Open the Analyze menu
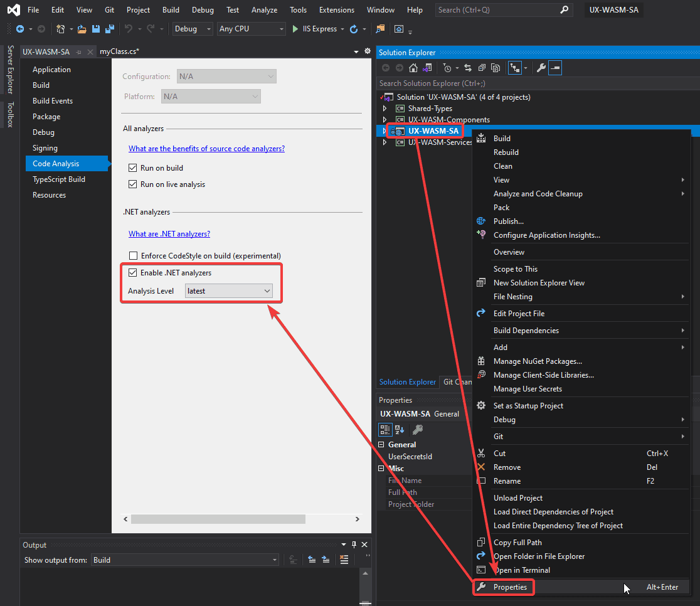Viewport: 700px width, 606px height. click(264, 10)
